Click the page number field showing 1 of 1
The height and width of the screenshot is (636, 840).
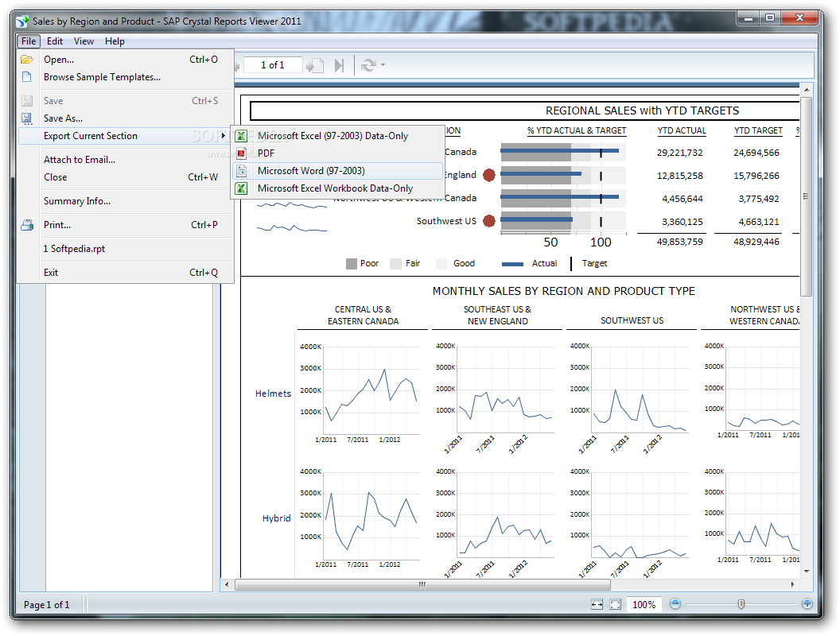click(273, 64)
